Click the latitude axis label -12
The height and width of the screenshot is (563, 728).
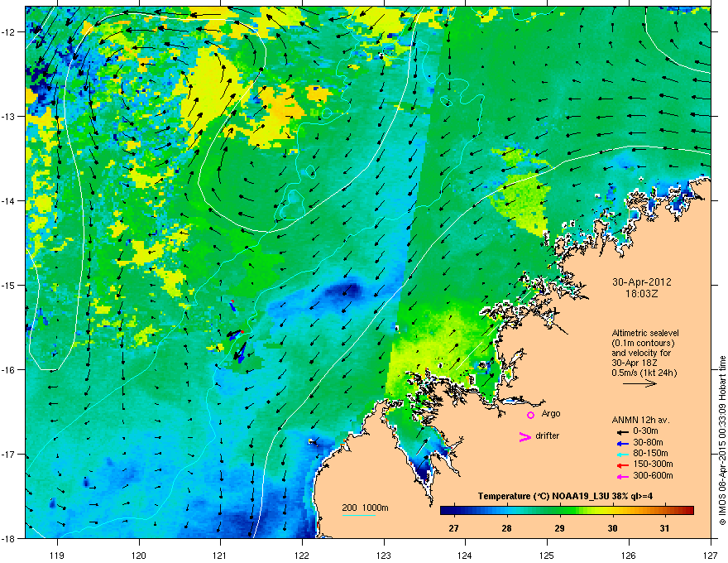coord(9,32)
